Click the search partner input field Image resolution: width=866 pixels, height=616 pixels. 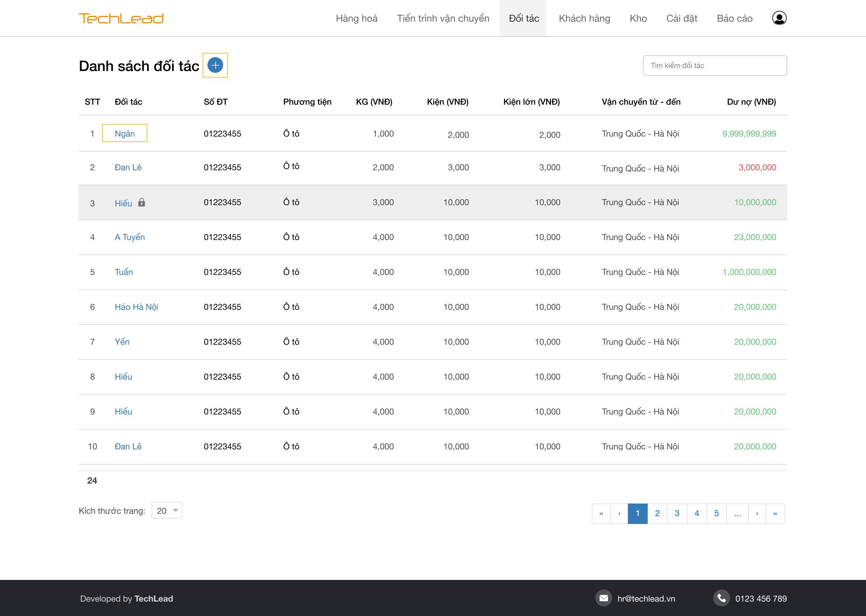(715, 66)
